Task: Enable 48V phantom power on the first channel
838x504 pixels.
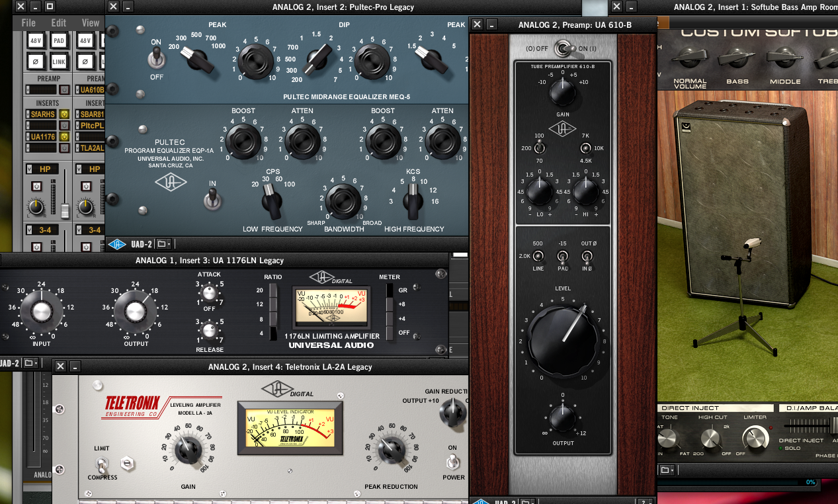Action: [36, 41]
